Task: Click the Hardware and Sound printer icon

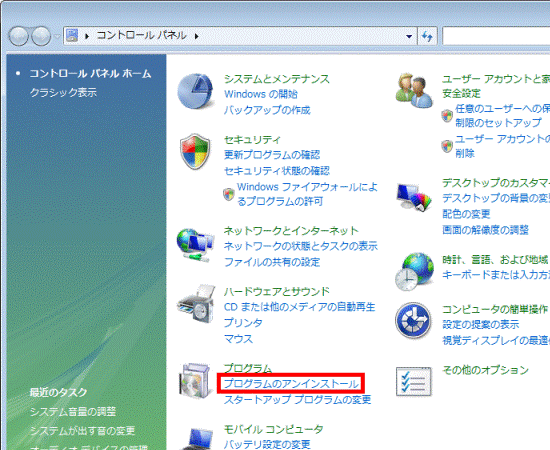Action: [196, 304]
